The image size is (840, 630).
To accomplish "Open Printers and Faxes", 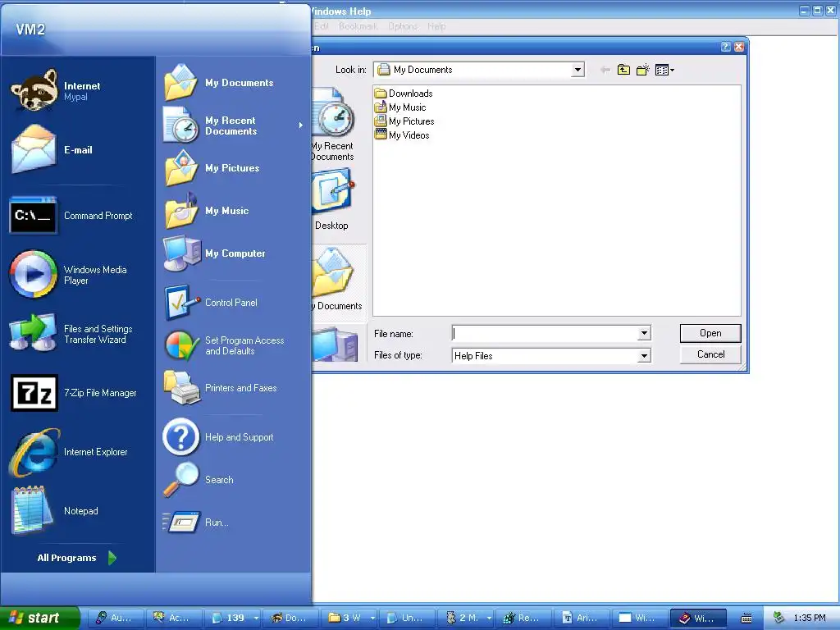I will point(234,388).
